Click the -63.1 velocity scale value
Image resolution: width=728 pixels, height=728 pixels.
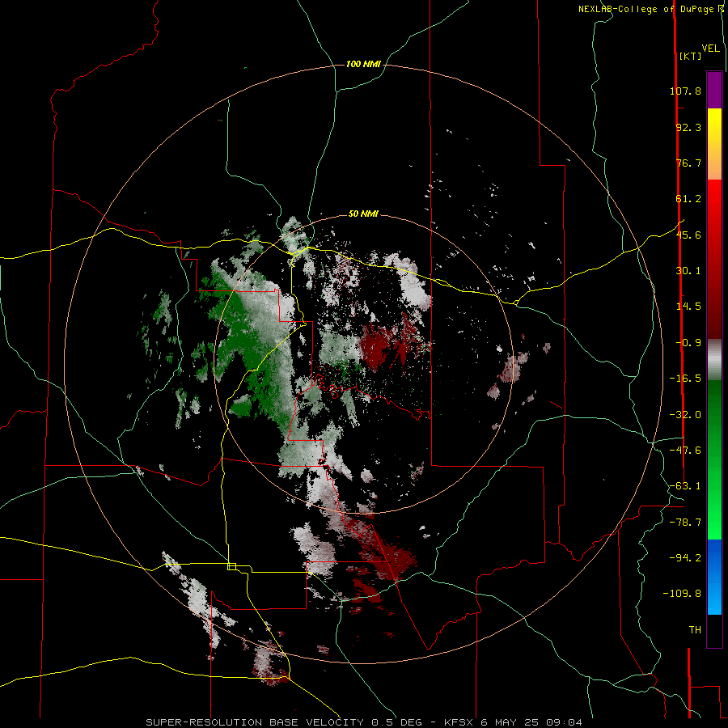[x=685, y=486]
